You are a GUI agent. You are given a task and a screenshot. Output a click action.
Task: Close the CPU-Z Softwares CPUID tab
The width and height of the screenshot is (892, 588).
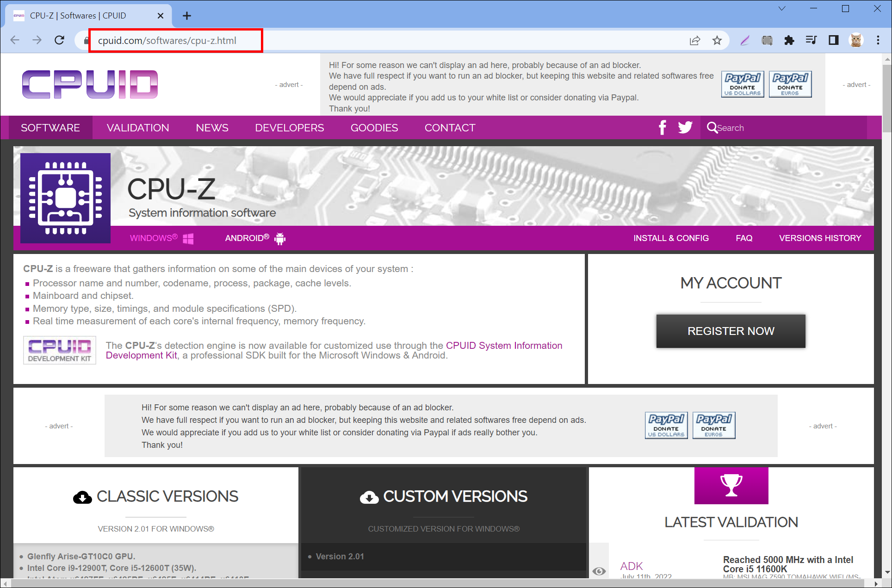[x=161, y=16]
